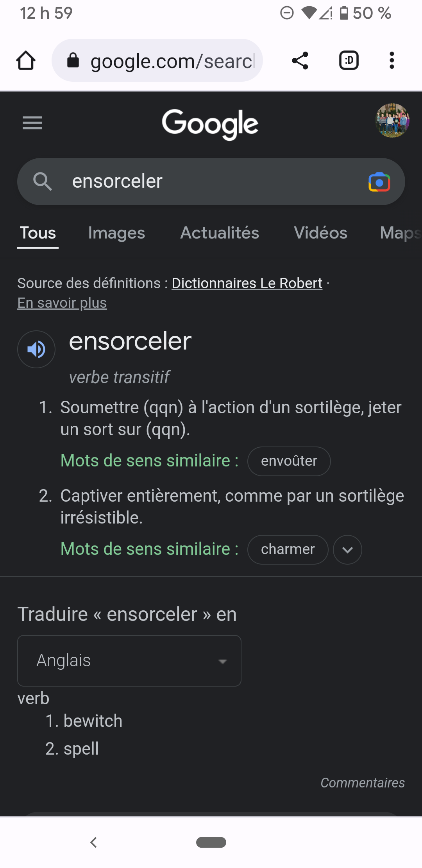Tap the En savoir plus link
This screenshot has height=868, width=422.
pos(62,303)
